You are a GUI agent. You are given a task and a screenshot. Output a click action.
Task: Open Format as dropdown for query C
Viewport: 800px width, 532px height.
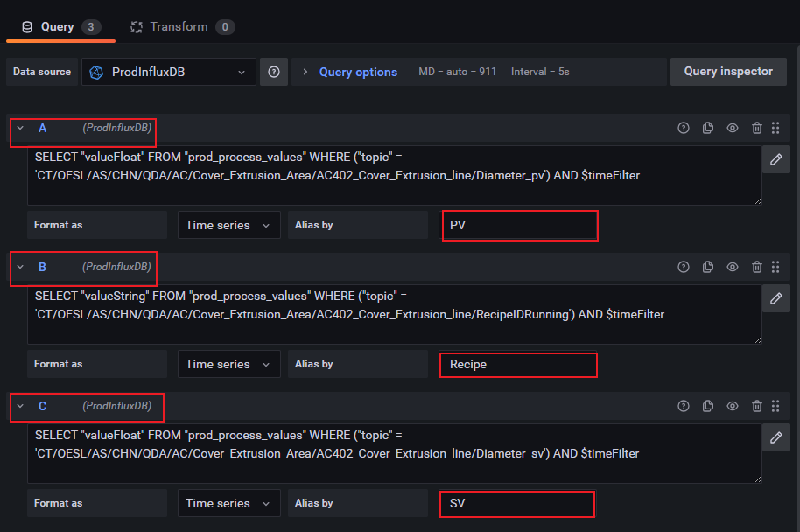tap(229, 503)
